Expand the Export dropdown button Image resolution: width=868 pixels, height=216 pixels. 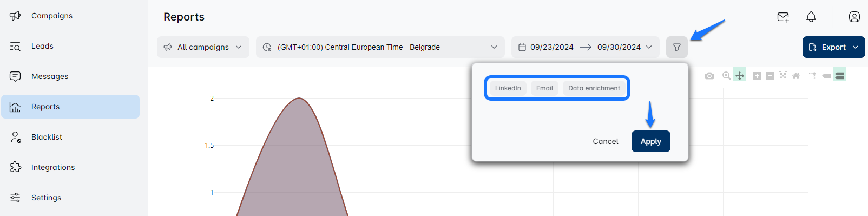tap(833, 47)
